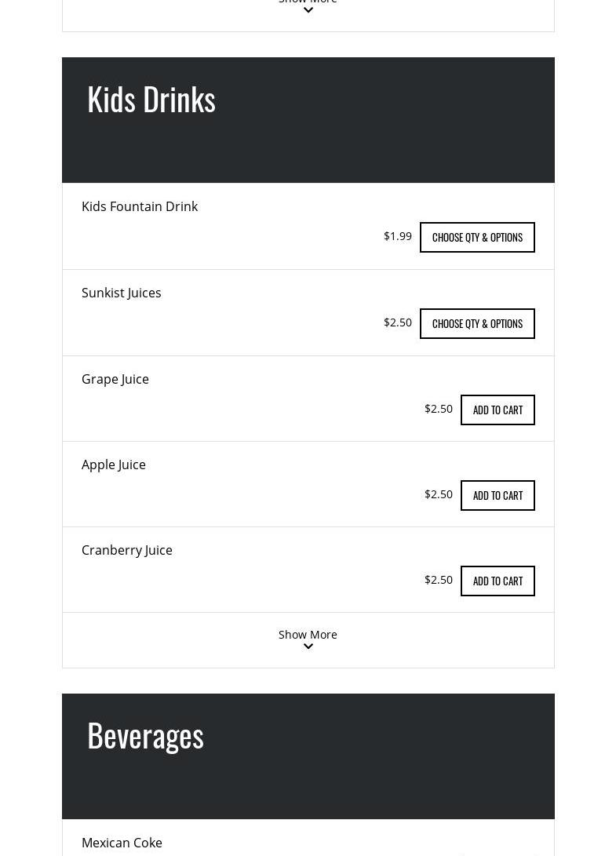Select the Cranberry Juice item name
The image size is (616, 856).
coord(127,550)
